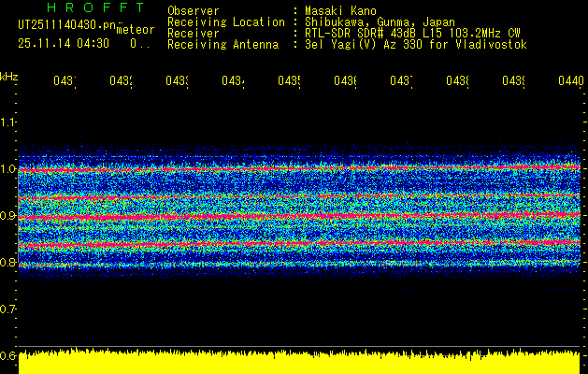Select the file name UT2511140430.pn

pos(67,24)
